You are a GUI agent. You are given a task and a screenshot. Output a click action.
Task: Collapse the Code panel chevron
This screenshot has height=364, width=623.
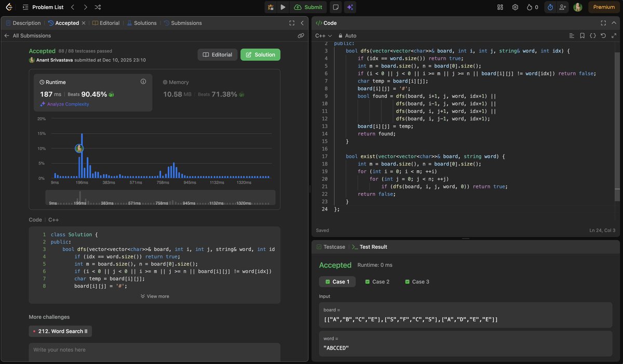pyautogui.click(x=614, y=23)
